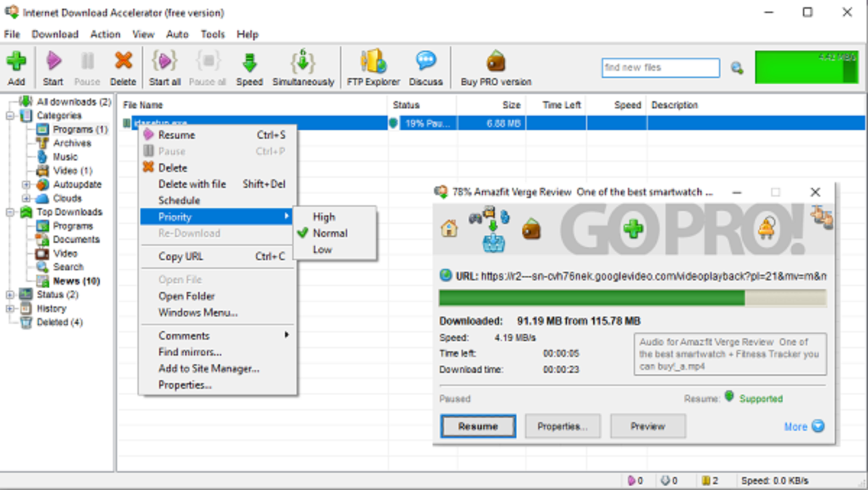Viewport: 868px width, 490px height.
Task: Click the yellow paused status bar icon showing 2
Action: 705,481
